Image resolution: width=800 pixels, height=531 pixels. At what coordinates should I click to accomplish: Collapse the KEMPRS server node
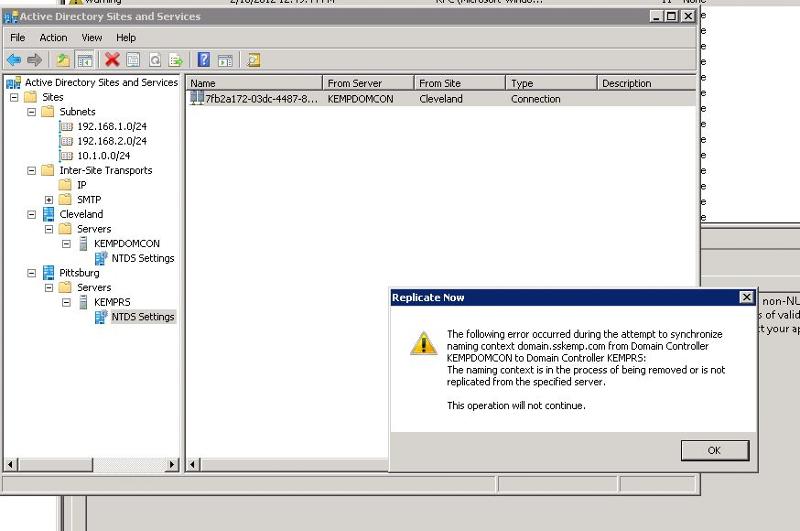[x=66, y=302]
